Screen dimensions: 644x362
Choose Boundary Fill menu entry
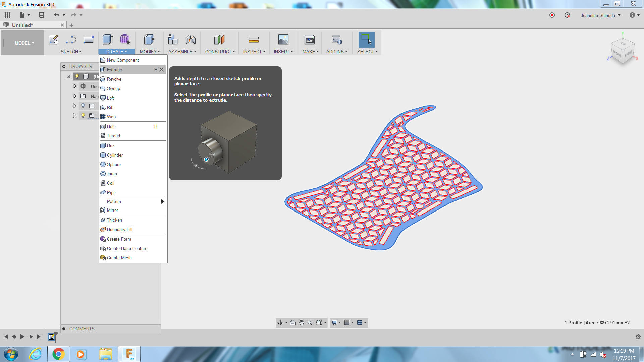133,229
